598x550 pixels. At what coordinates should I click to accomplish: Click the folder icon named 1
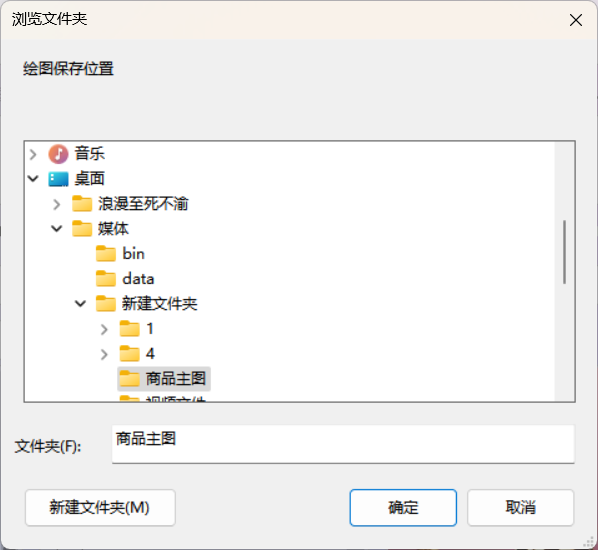[129, 329]
